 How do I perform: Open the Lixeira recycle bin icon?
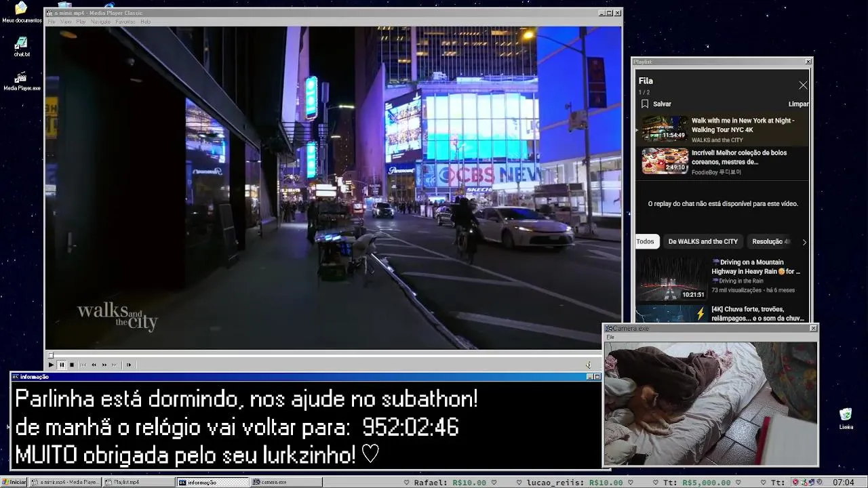(x=846, y=418)
